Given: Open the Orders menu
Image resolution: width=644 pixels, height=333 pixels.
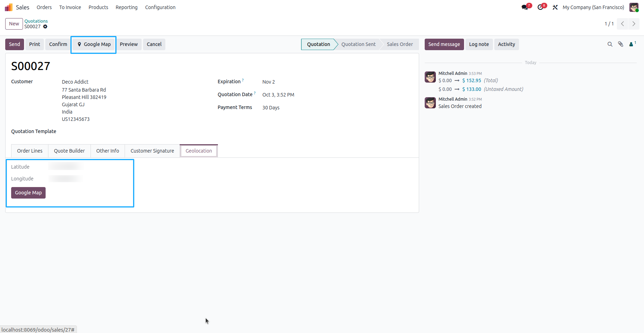Looking at the screenshot, I should pyautogui.click(x=44, y=7).
